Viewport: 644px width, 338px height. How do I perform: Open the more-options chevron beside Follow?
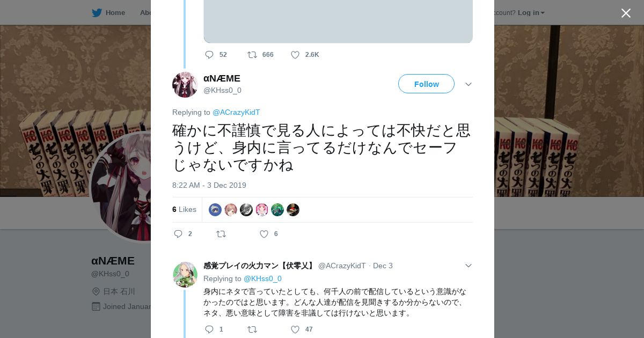pyautogui.click(x=469, y=84)
